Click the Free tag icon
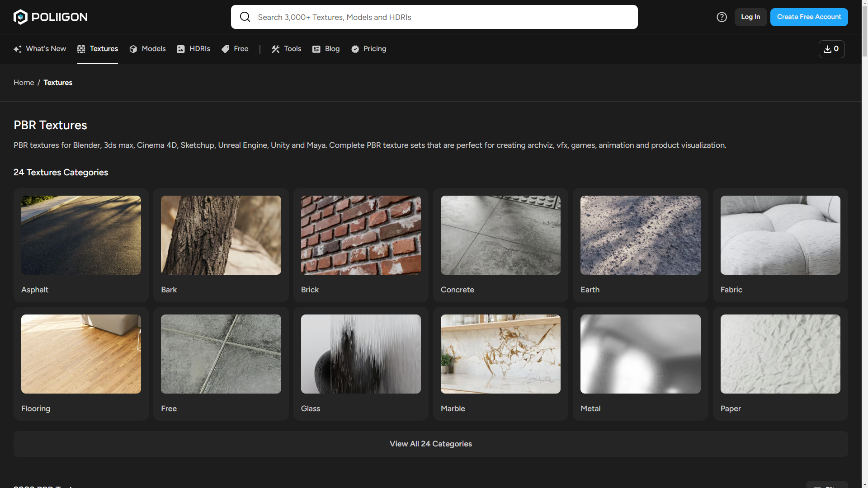The image size is (868, 488). 226,49
